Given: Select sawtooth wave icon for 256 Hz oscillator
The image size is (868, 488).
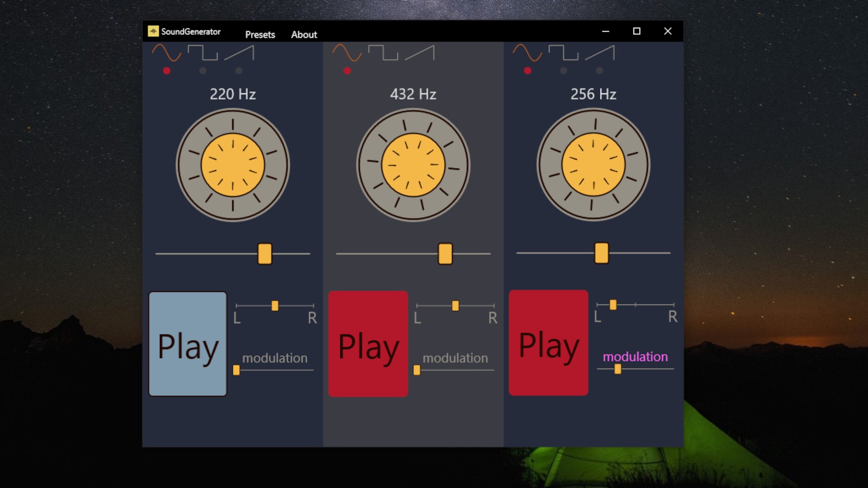Looking at the screenshot, I should [x=599, y=53].
